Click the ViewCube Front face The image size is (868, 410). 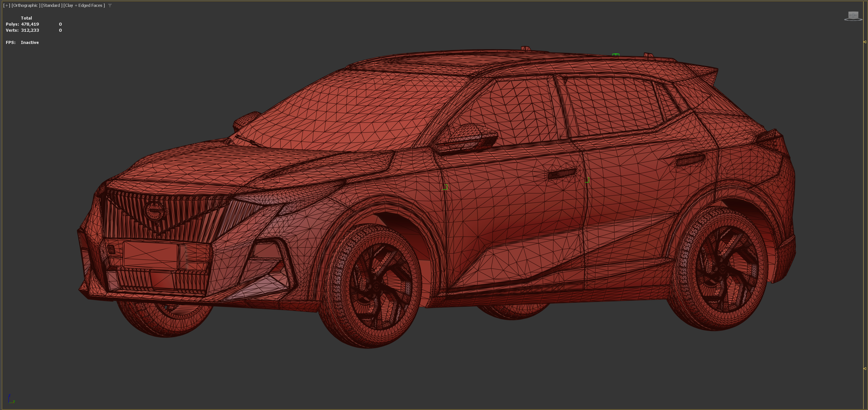[x=850, y=15]
